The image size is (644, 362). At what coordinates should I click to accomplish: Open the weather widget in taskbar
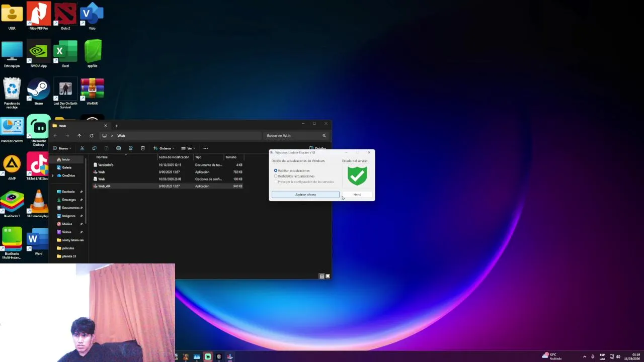552,356
